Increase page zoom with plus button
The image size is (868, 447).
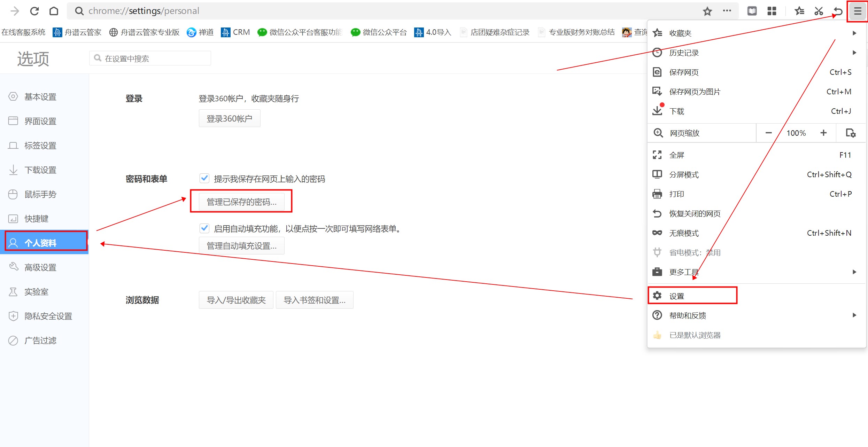point(823,133)
